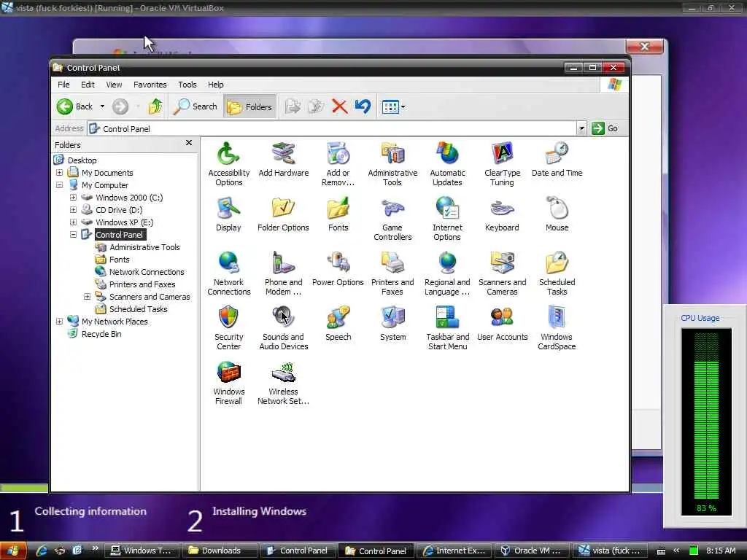This screenshot has height=560, width=747.
Task: Open Administrative Tools icon in main pane
Action: 392,163
